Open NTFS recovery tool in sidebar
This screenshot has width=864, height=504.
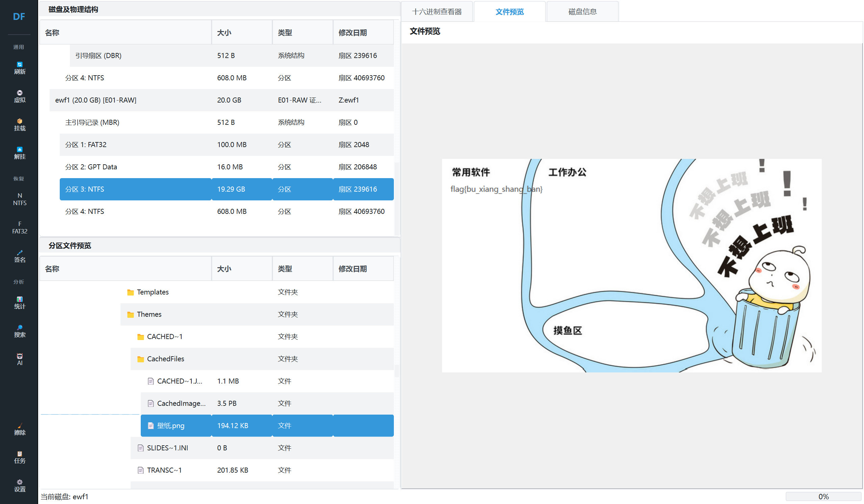(20, 199)
